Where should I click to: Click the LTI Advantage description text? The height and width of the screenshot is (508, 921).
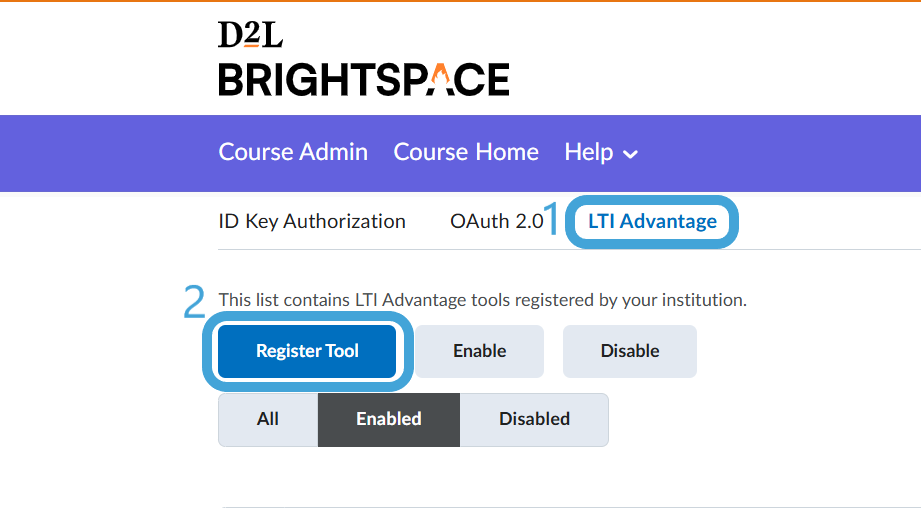482,300
